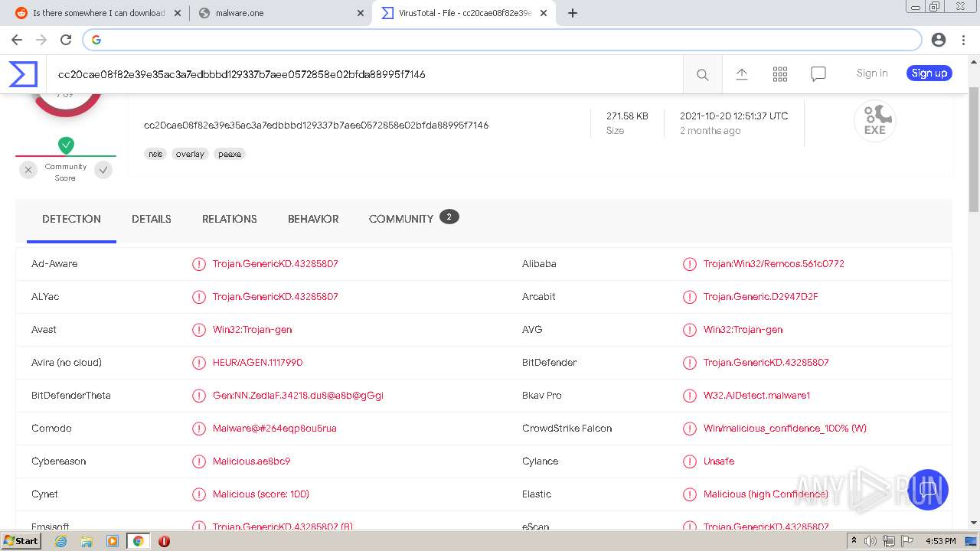
Task: Open the COMMUNITY tab
Action: [x=413, y=219]
